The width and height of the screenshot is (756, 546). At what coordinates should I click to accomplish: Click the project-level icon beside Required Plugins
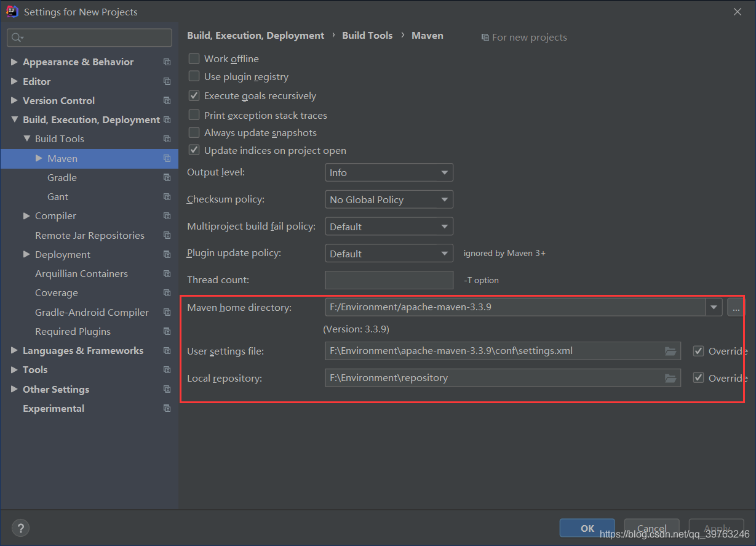[x=167, y=331]
